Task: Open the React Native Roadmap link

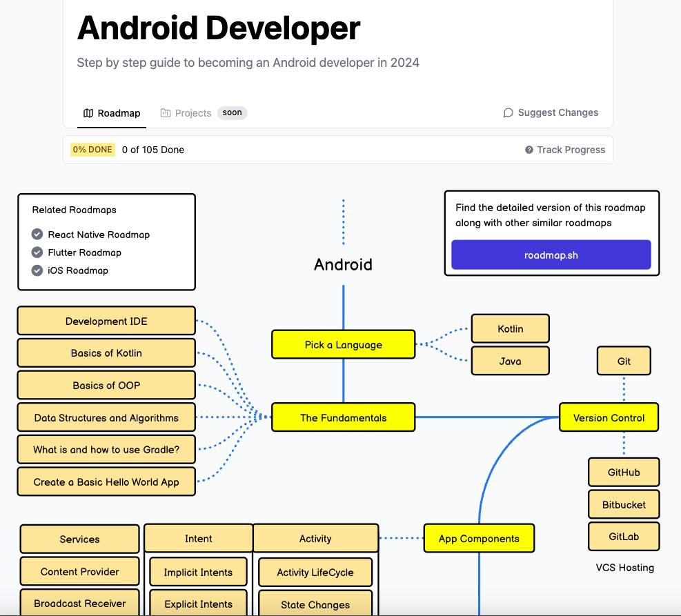Action: point(99,235)
